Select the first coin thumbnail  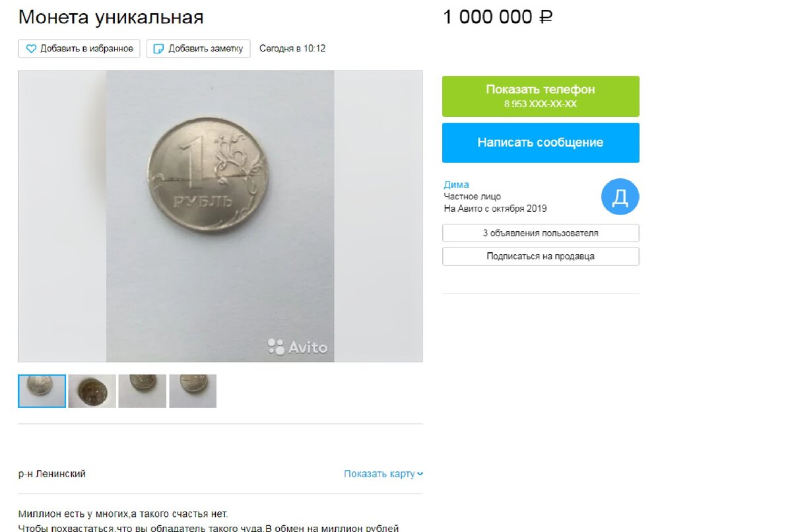coord(42,391)
